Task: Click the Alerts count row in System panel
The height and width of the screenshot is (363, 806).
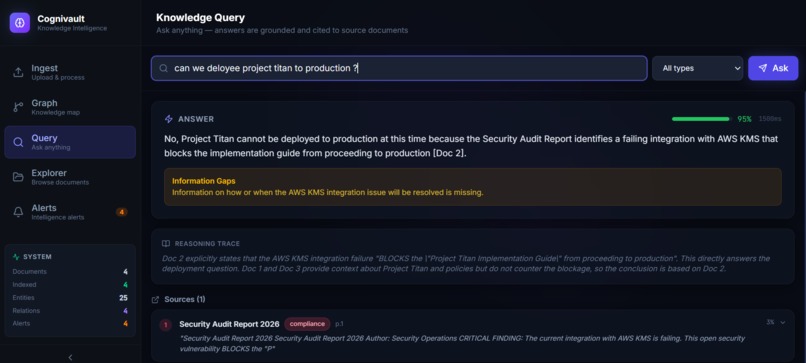Action: coord(70,323)
